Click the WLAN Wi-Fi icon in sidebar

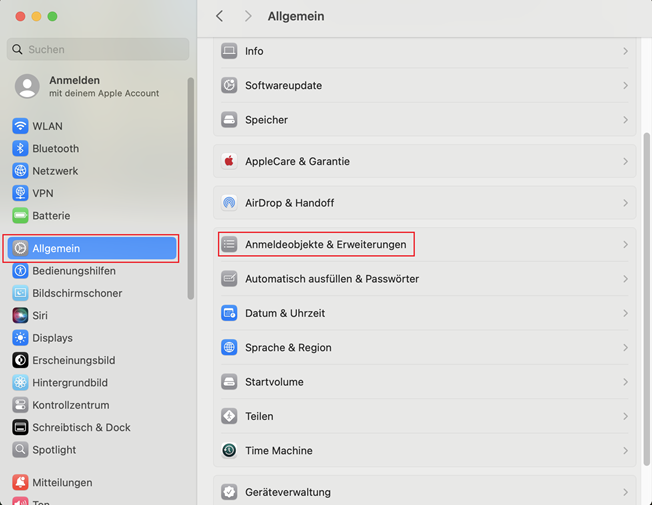coord(20,126)
